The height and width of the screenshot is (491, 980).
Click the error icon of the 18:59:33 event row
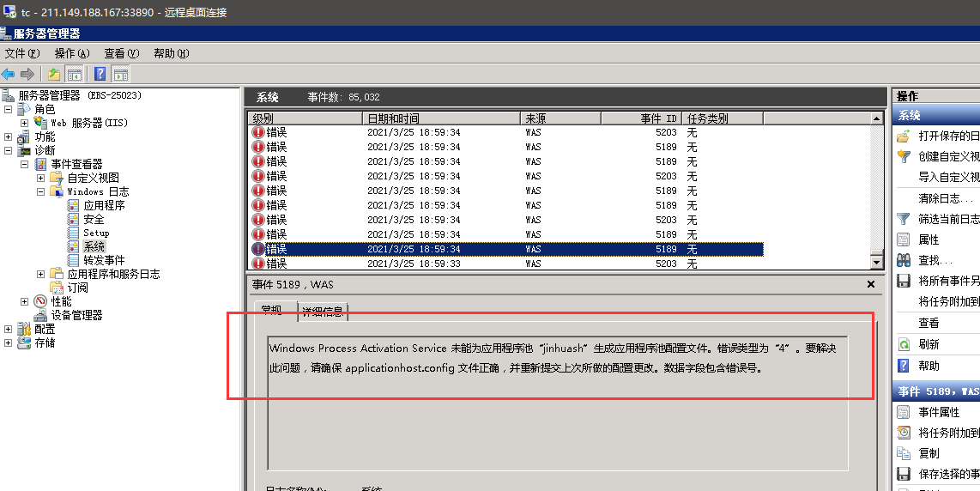[x=257, y=264]
